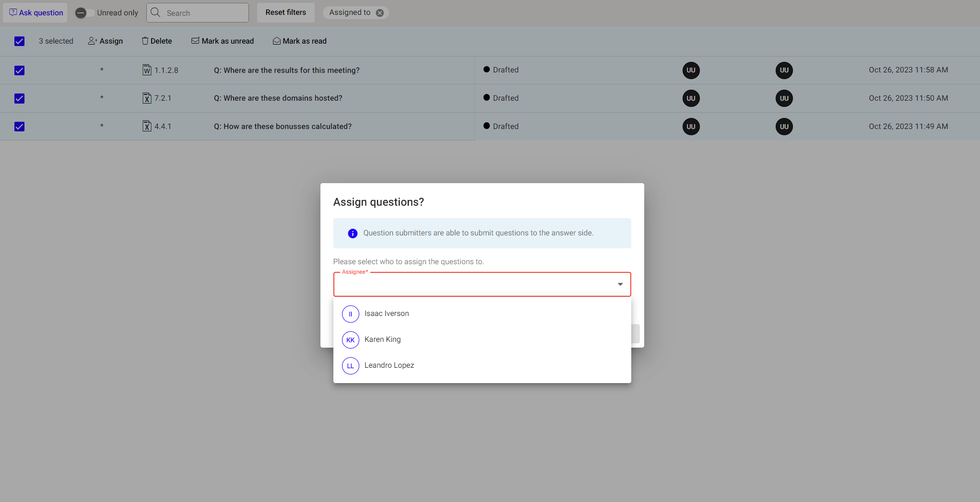Image resolution: width=980 pixels, height=502 pixels.
Task: Uncheck the row for question 4.4.1
Action: [x=19, y=127]
